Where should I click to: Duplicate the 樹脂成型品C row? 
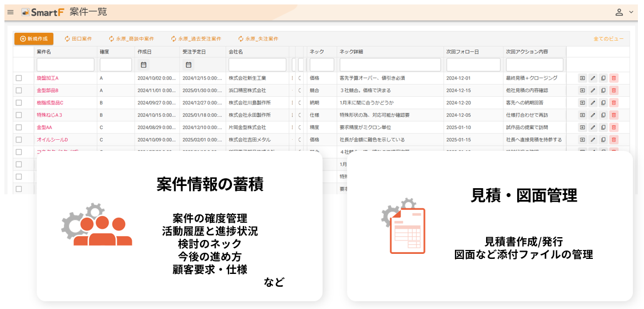click(603, 103)
